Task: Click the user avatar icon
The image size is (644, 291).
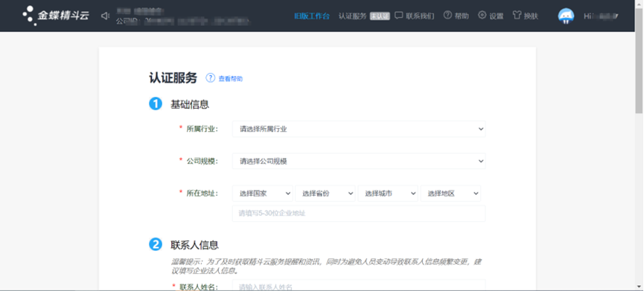Action: click(x=566, y=16)
